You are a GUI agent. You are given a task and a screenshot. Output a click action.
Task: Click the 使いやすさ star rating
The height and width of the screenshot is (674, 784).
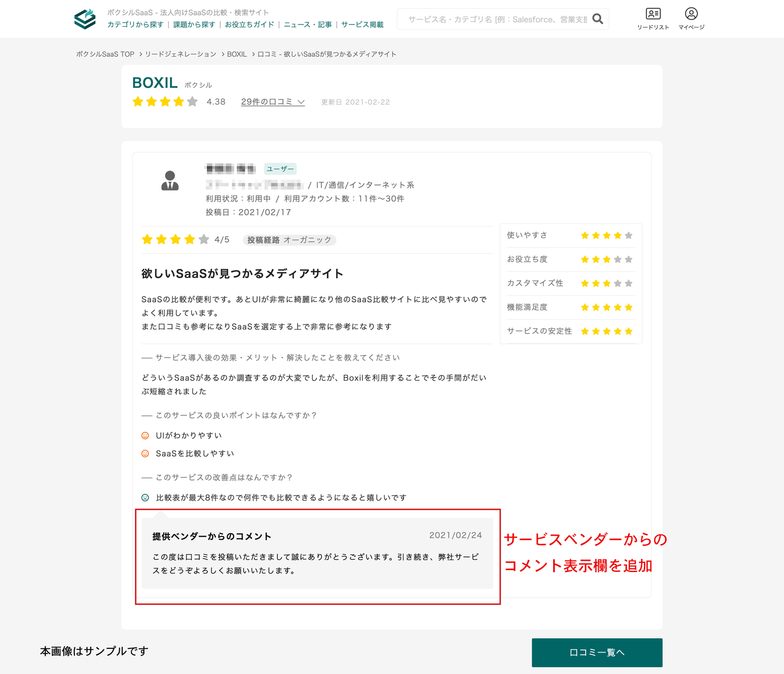607,236
